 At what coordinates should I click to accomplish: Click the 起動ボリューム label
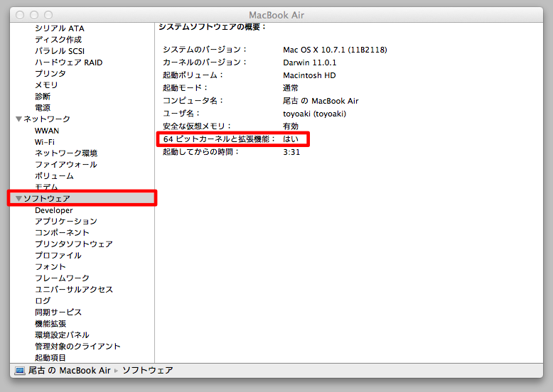pyautogui.click(x=193, y=75)
